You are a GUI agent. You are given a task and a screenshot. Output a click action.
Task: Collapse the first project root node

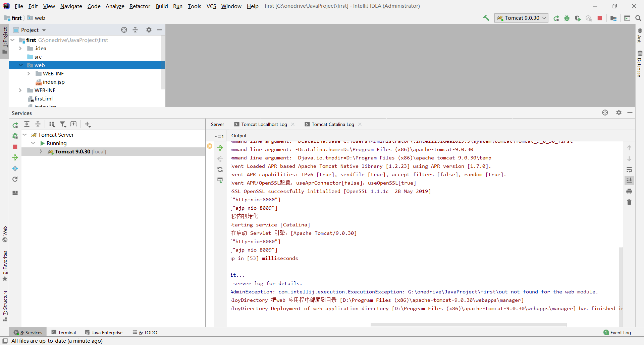pos(12,40)
